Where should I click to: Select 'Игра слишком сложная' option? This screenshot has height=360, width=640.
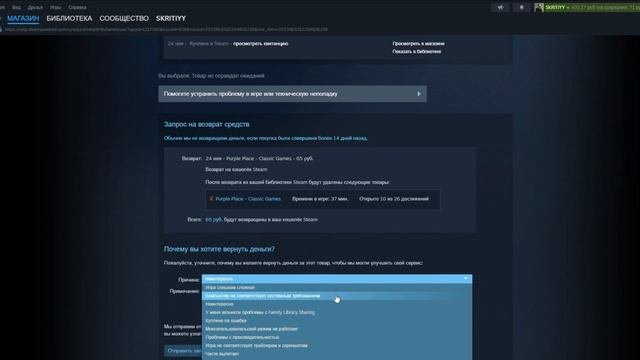click(337, 287)
